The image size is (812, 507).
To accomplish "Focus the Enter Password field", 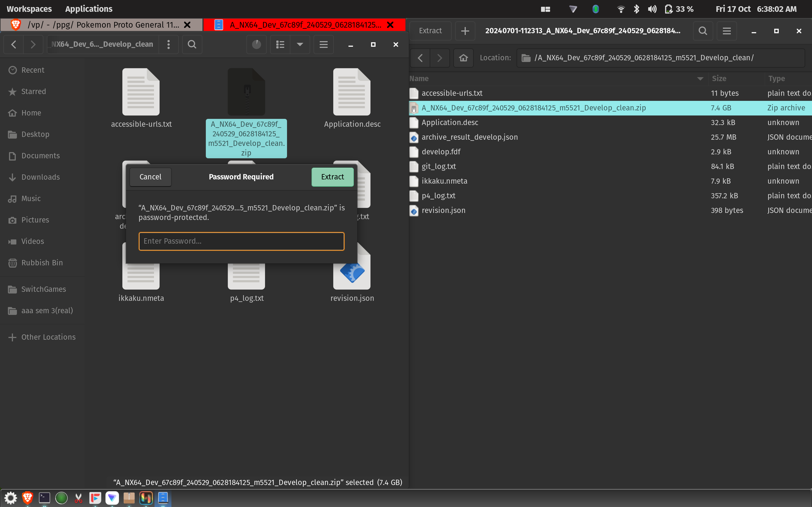I will pyautogui.click(x=241, y=241).
